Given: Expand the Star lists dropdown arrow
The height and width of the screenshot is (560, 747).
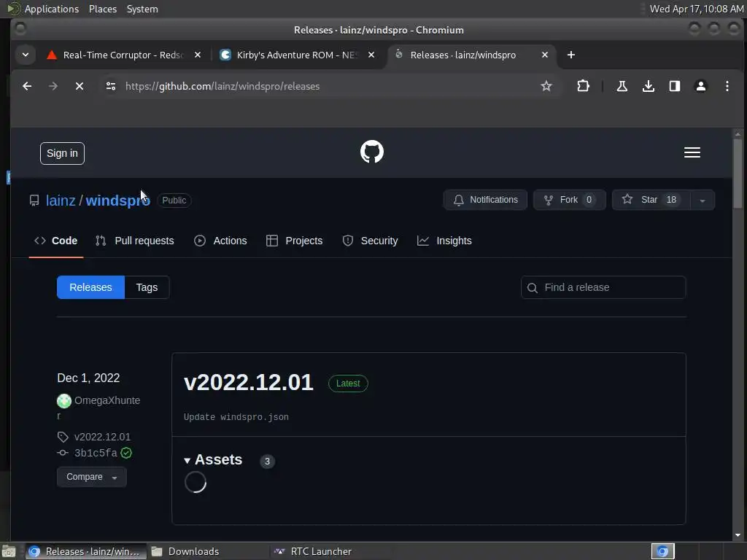Looking at the screenshot, I should (703, 200).
